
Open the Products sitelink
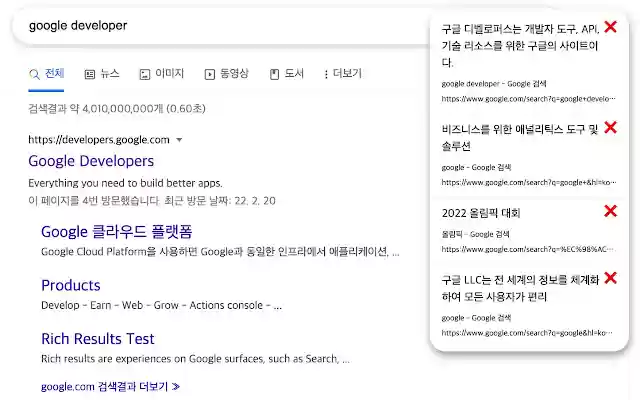[x=71, y=285]
